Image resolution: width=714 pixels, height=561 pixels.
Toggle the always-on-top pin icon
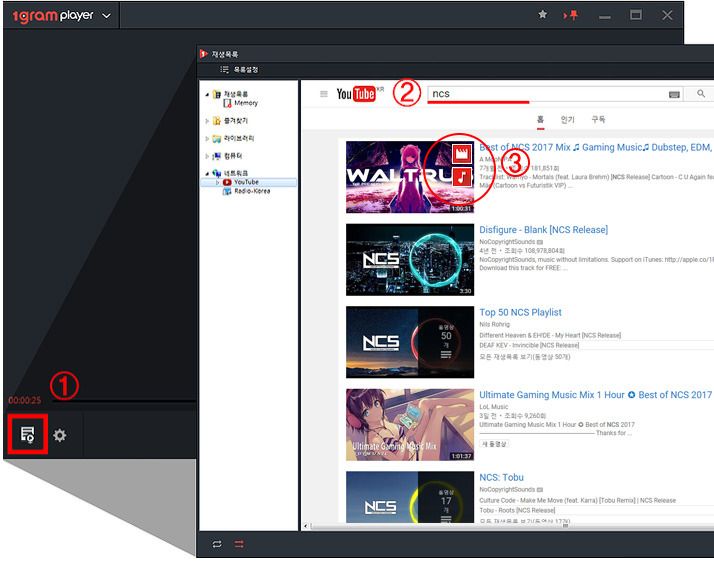(x=571, y=15)
